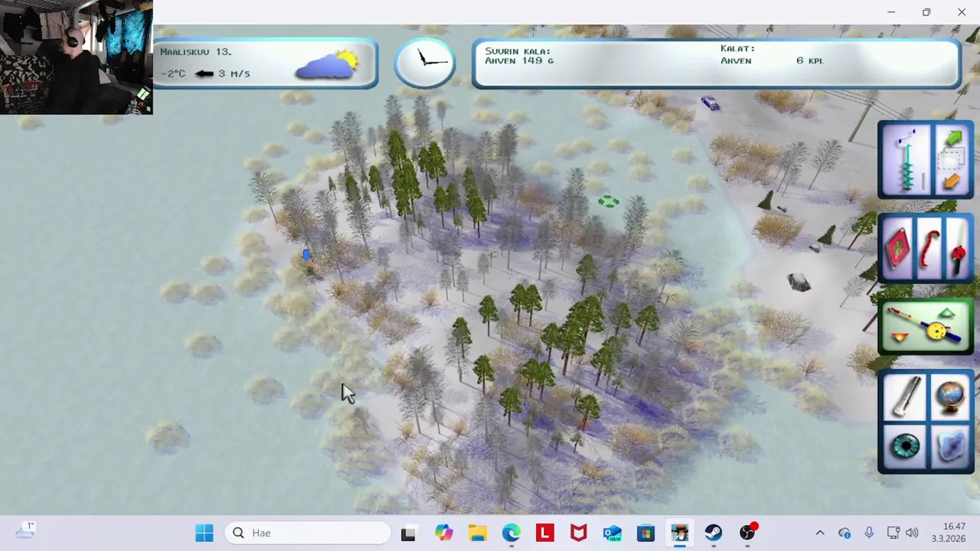Open File Explorer from taskbar
Image resolution: width=980 pixels, height=551 pixels.
tap(478, 533)
